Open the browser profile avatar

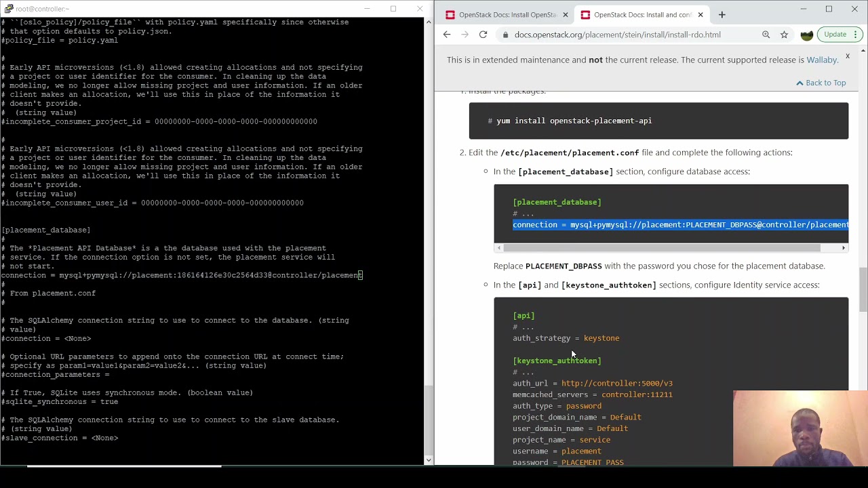point(806,35)
